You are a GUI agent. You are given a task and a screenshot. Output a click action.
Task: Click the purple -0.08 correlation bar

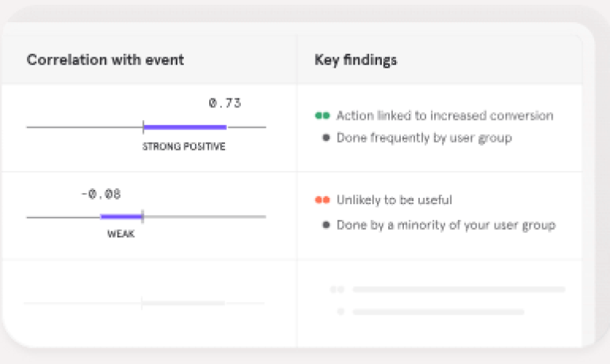pos(121,216)
